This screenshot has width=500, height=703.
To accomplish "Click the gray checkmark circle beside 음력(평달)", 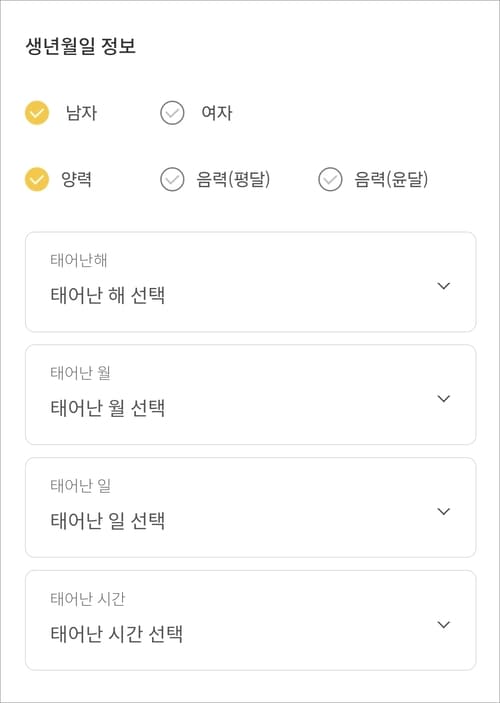I will 172,179.
